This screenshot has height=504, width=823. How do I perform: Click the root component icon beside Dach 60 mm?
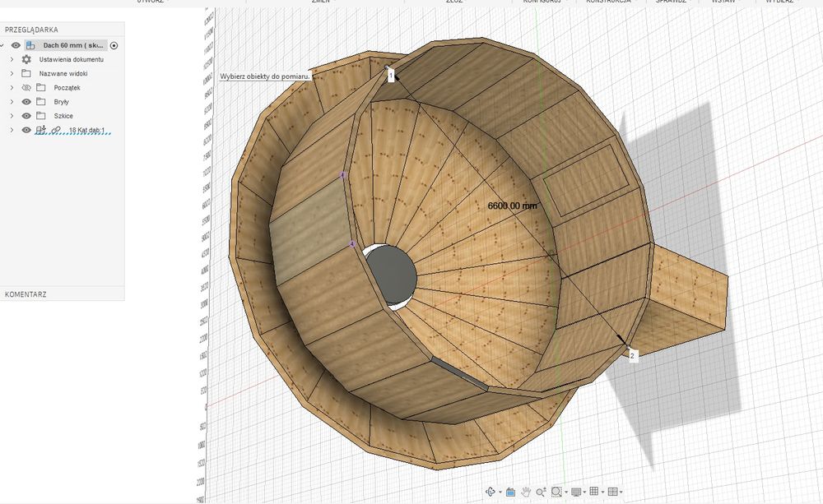[x=30, y=45]
